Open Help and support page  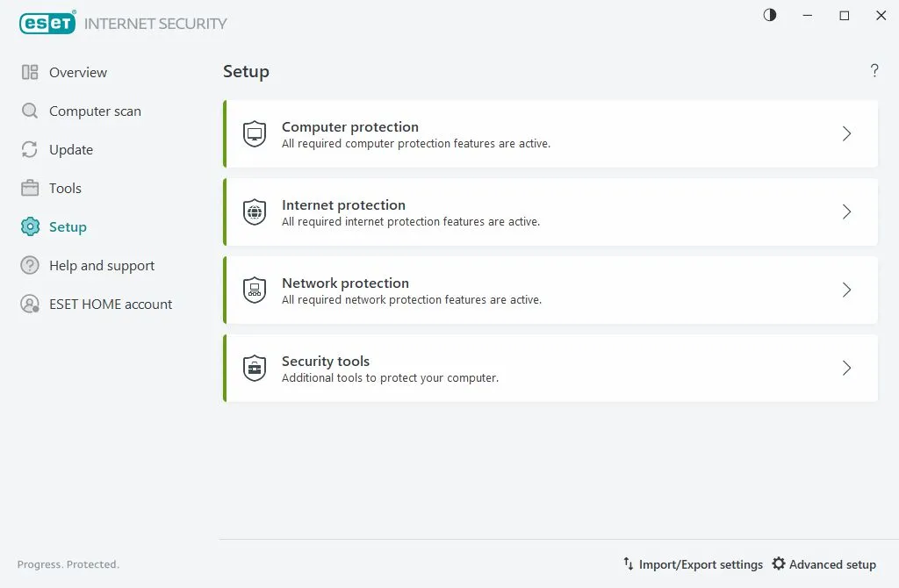[102, 266]
